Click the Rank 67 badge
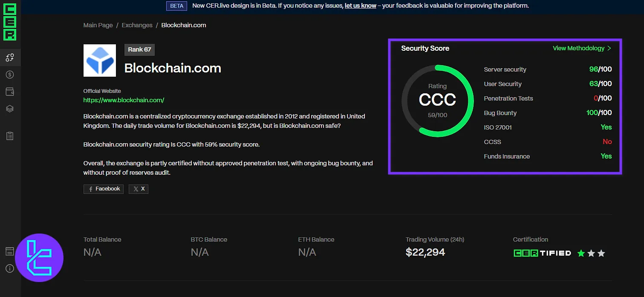This screenshot has height=297, width=644. pyautogui.click(x=139, y=49)
